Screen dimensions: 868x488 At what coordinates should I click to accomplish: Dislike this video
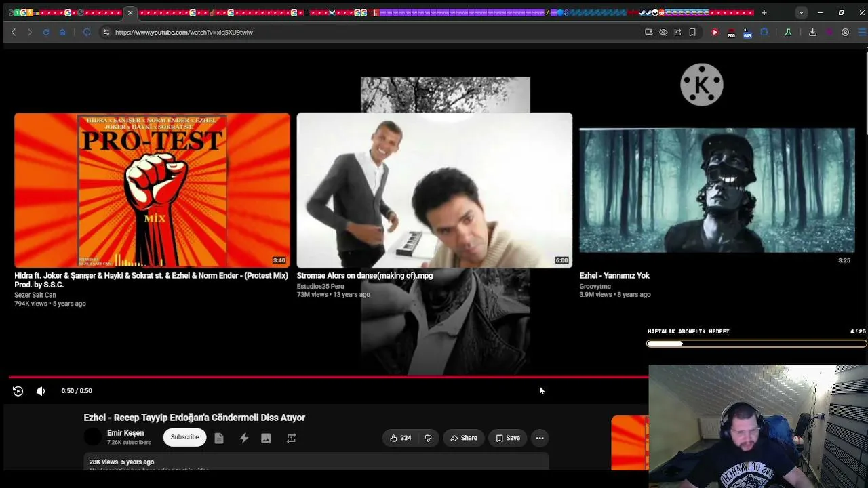click(x=428, y=439)
